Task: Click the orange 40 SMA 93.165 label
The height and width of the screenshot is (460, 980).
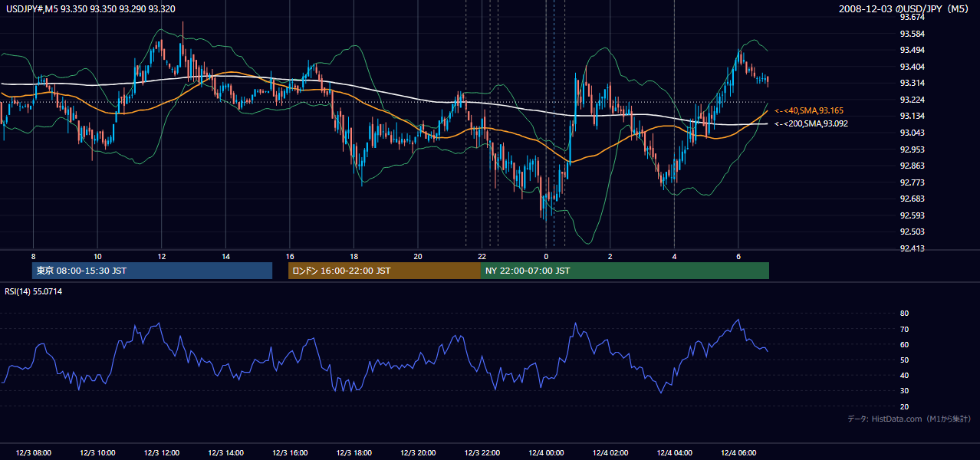Action: point(809,111)
